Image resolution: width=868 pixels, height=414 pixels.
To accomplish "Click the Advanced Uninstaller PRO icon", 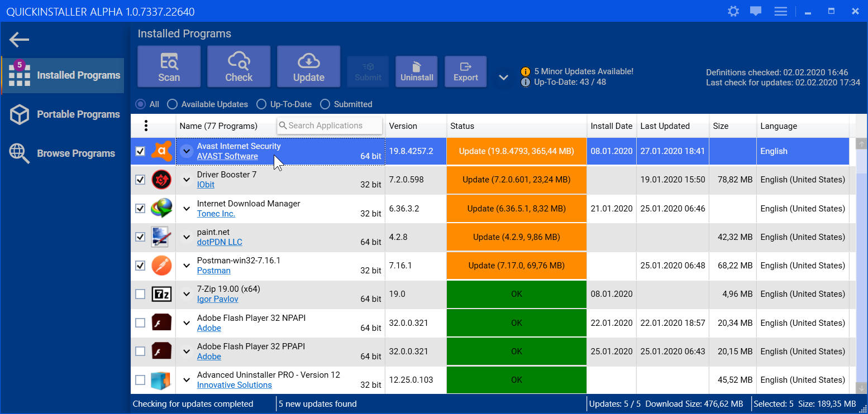I will (x=161, y=380).
